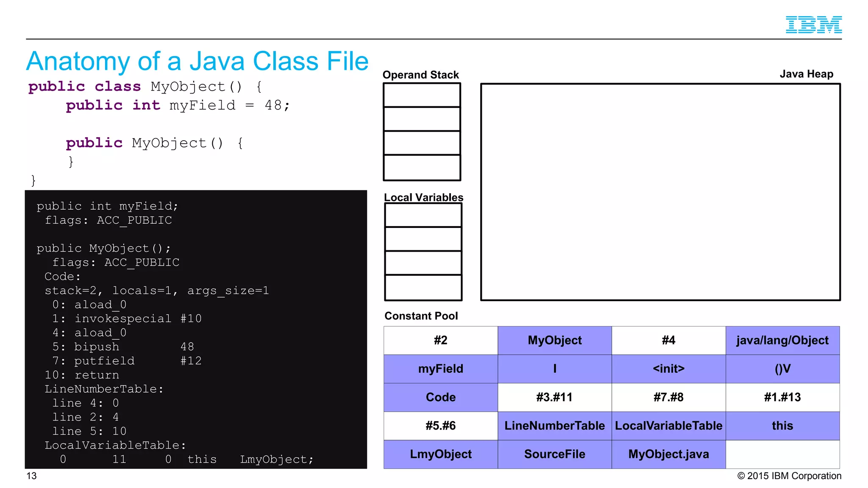Click the '© 2015 IBM Corporation' footer
Image resolution: width=868 pixels, height=488 pixels.
[789, 476]
